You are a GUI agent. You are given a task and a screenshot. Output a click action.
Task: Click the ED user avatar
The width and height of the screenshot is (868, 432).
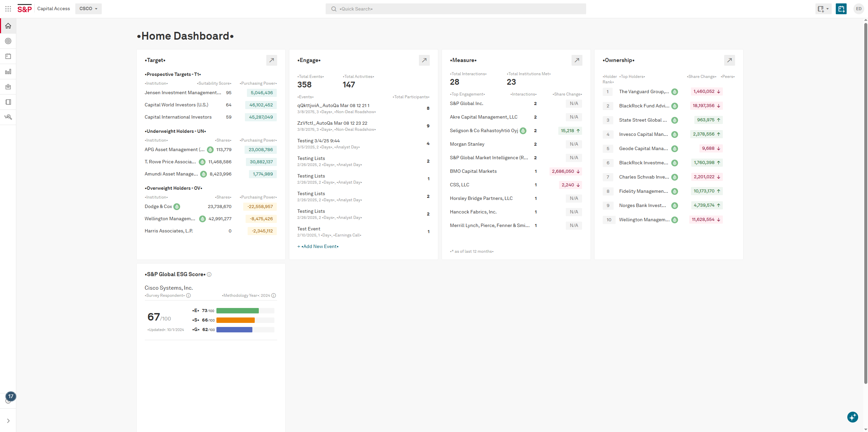pyautogui.click(x=859, y=9)
